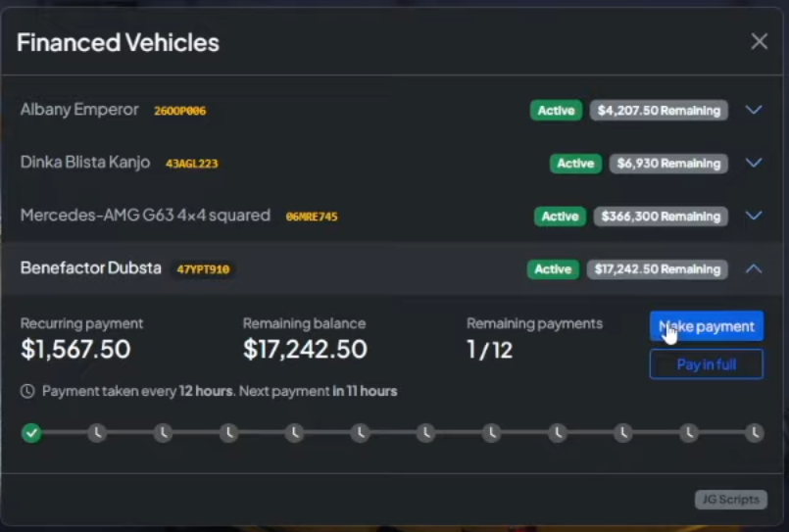789x532 pixels.
Task: Click the last payment clock marker
Action: coord(753,432)
